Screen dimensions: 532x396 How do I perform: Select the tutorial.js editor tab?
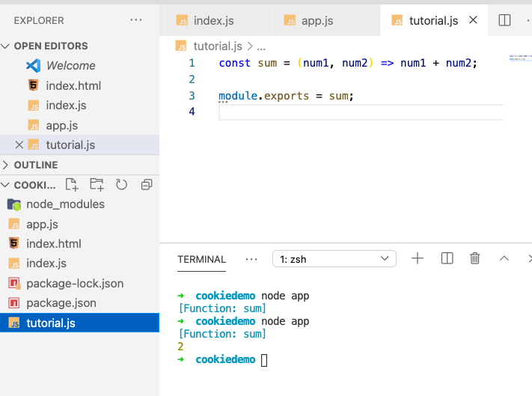click(434, 21)
